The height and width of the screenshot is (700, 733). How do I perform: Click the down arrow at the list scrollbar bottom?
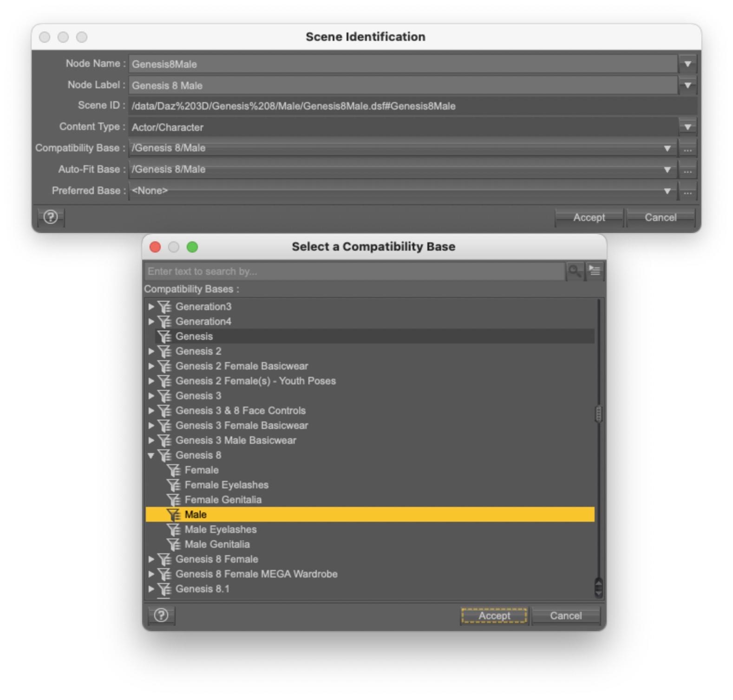pos(598,593)
